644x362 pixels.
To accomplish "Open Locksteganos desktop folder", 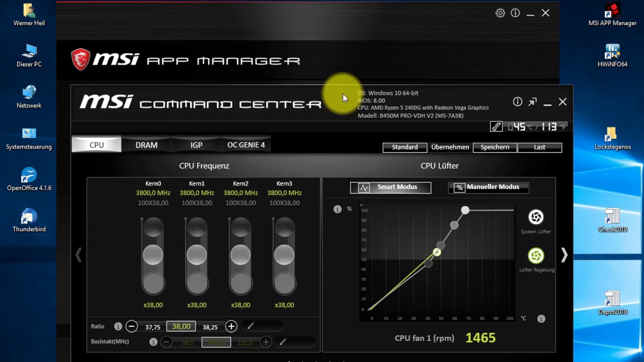I will (612, 138).
